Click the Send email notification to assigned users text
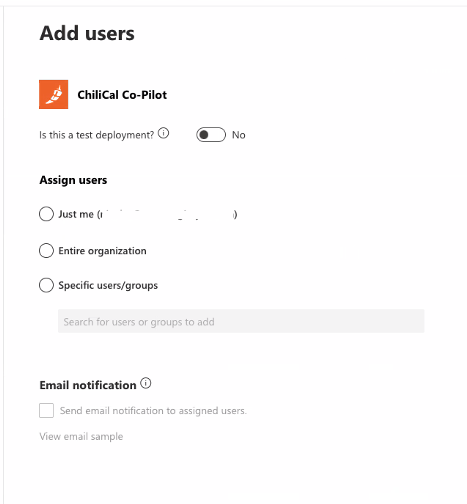The image size is (467, 504). point(153,411)
